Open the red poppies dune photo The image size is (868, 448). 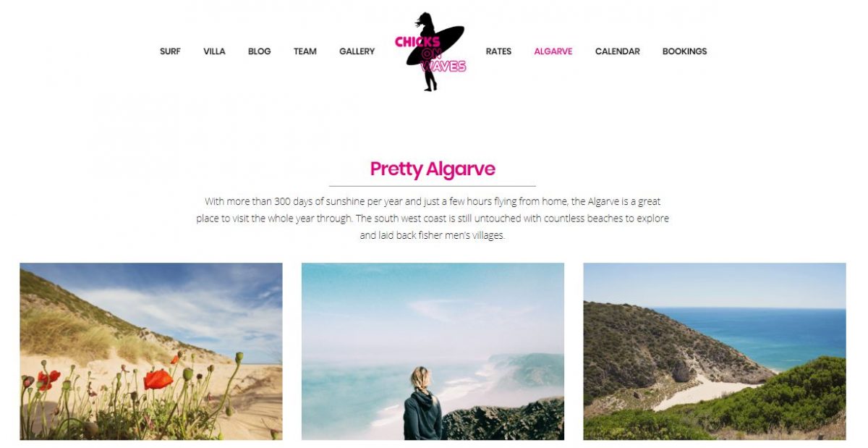[x=151, y=351]
